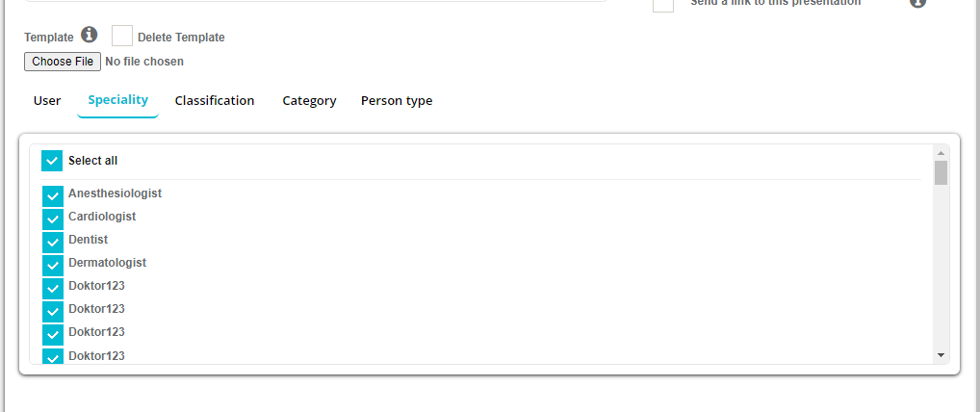980x412 pixels.
Task: Toggle the Select all checkbox
Action: (x=52, y=161)
